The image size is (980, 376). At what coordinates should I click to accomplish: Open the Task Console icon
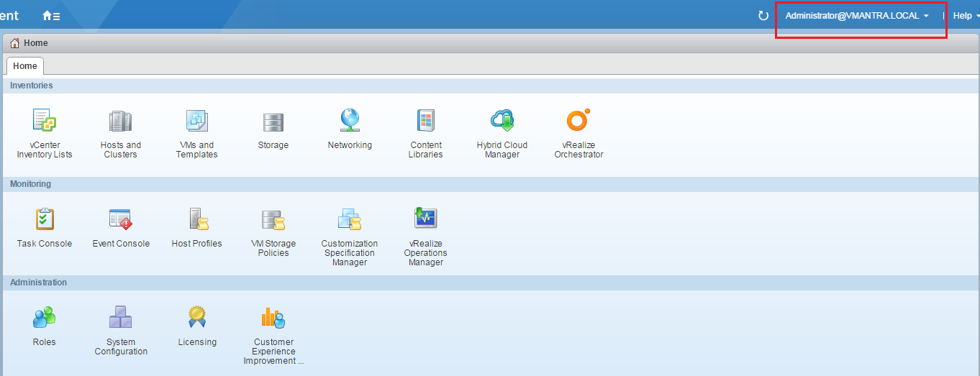pyautogui.click(x=45, y=219)
